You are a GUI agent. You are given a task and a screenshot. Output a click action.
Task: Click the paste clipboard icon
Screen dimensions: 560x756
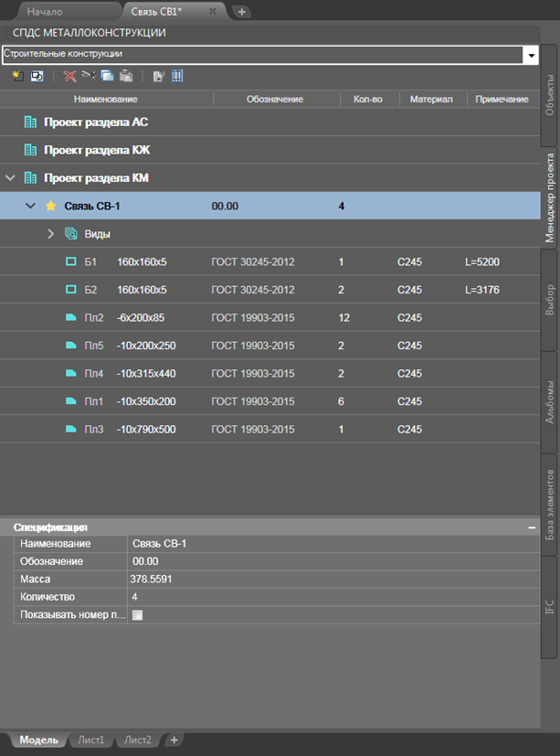coord(126,76)
